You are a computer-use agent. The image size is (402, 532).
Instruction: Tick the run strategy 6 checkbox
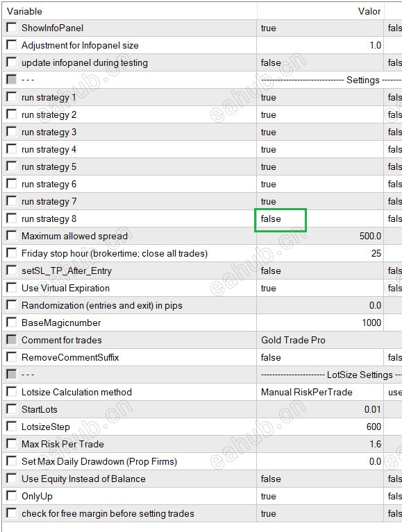click(x=12, y=184)
